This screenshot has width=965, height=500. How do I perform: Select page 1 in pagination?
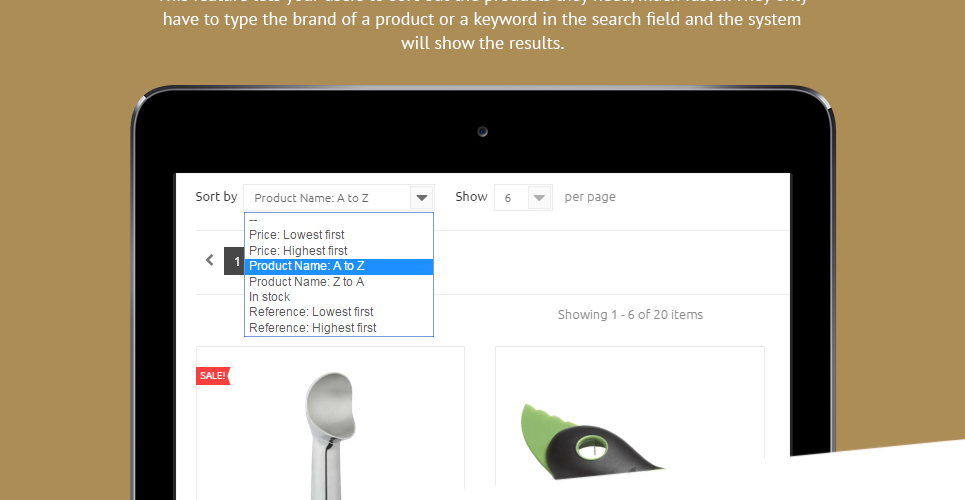(x=234, y=262)
